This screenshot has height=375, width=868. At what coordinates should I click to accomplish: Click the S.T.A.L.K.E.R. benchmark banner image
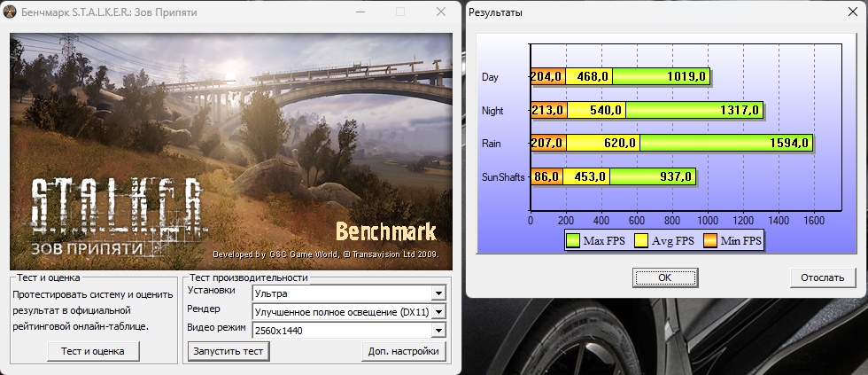click(231, 152)
